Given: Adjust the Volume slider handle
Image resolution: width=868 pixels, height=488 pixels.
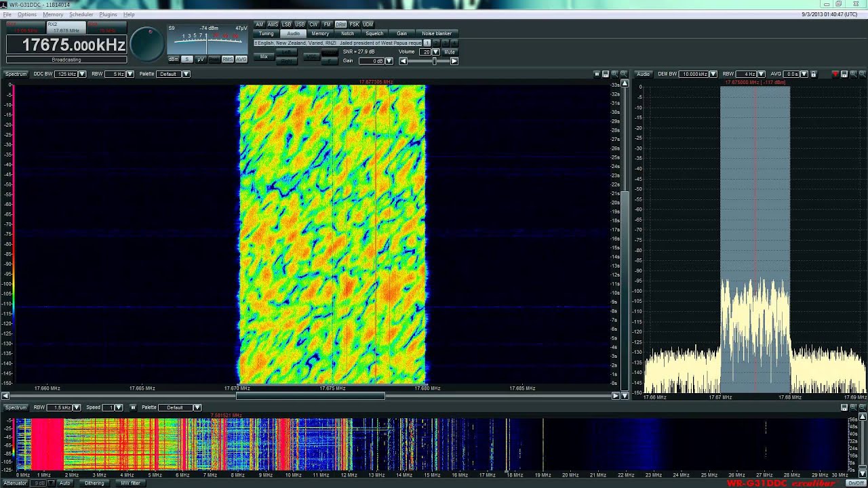Looking at the screenshot, I should pyautogui.click(x=434, y=61).
